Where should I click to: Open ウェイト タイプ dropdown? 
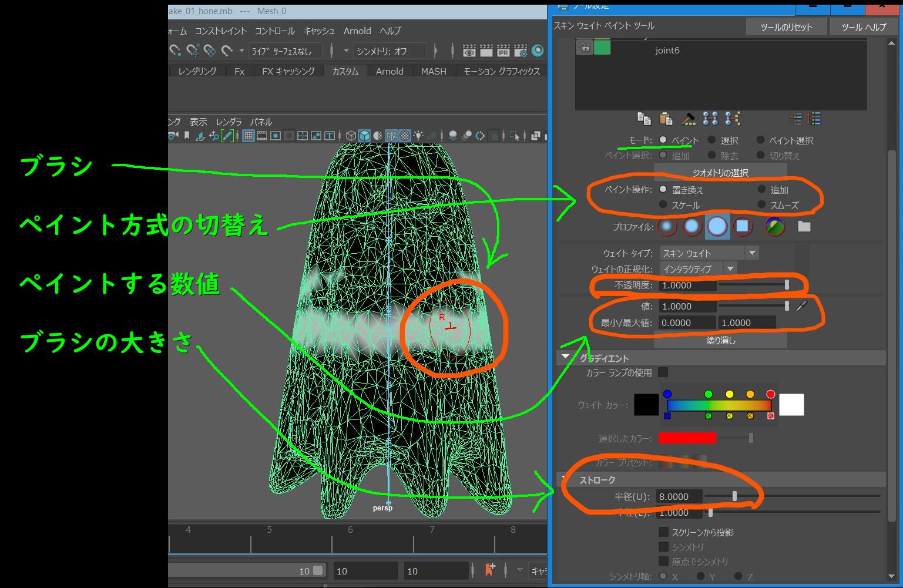pos(709,253)
